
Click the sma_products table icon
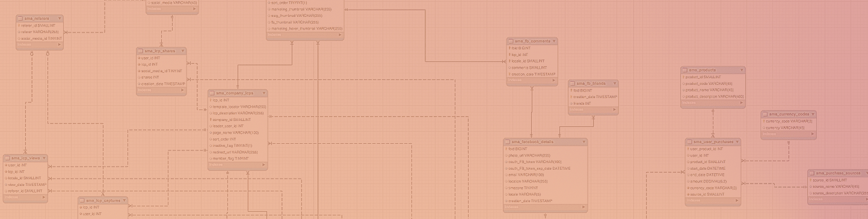click(685, 70)
